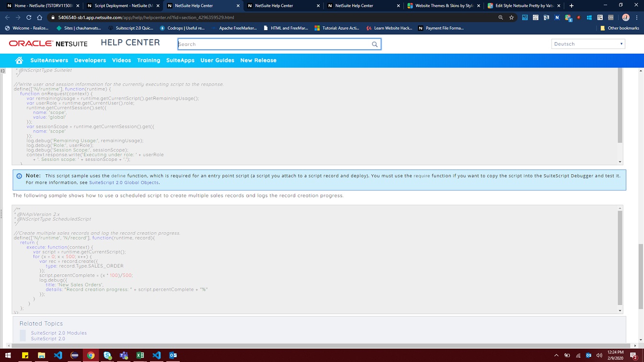The height and width of the screenshot is (362, 644).
Task: Open the Apache FreeMarker bookmark
Action: pyautogui.click(x=234, y=28)
